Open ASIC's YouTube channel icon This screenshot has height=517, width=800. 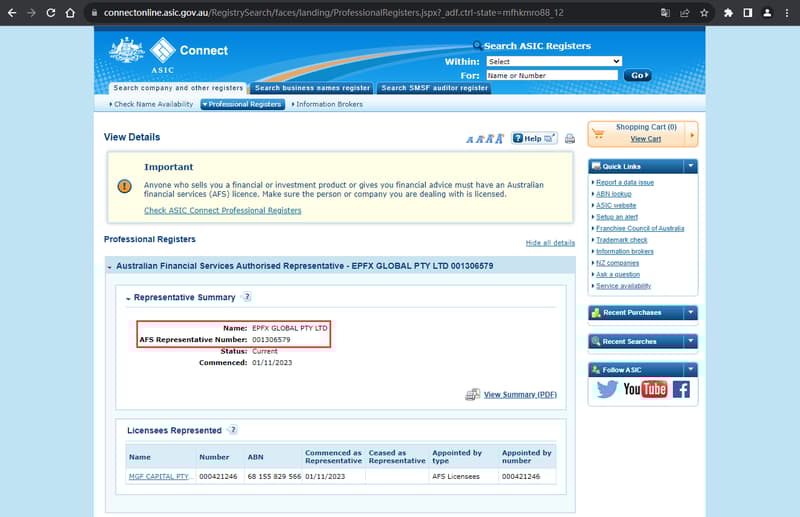[x=645, y=389]
